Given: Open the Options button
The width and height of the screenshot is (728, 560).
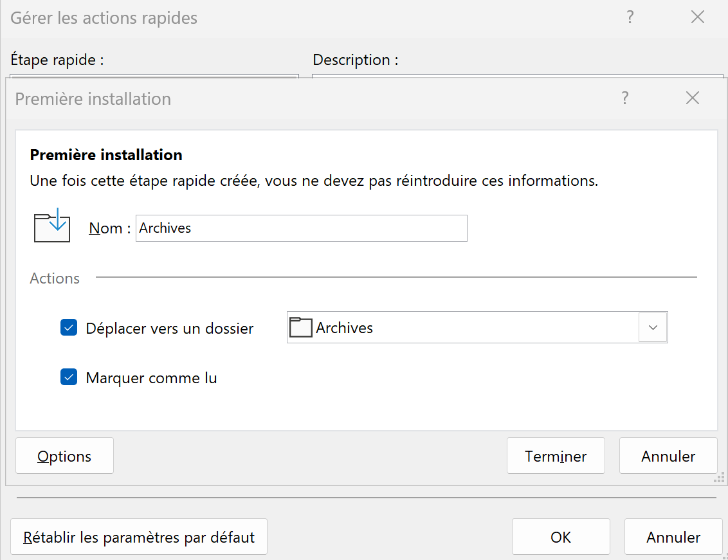Looking at the screenshot, I should coord(64,455).
